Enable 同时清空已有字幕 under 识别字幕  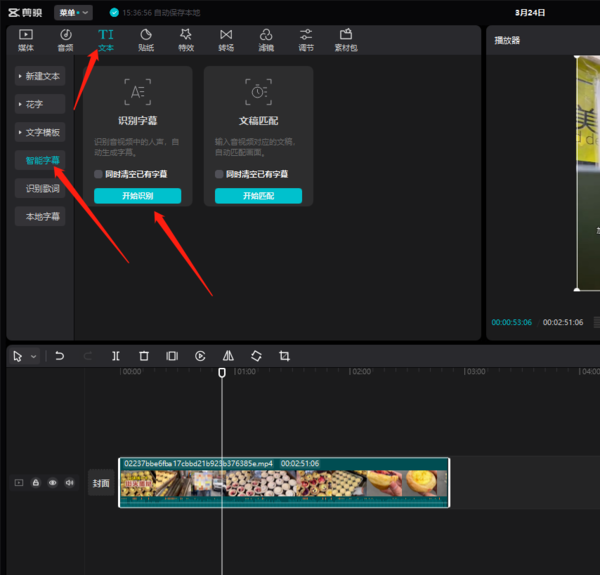tap(98, 174)
